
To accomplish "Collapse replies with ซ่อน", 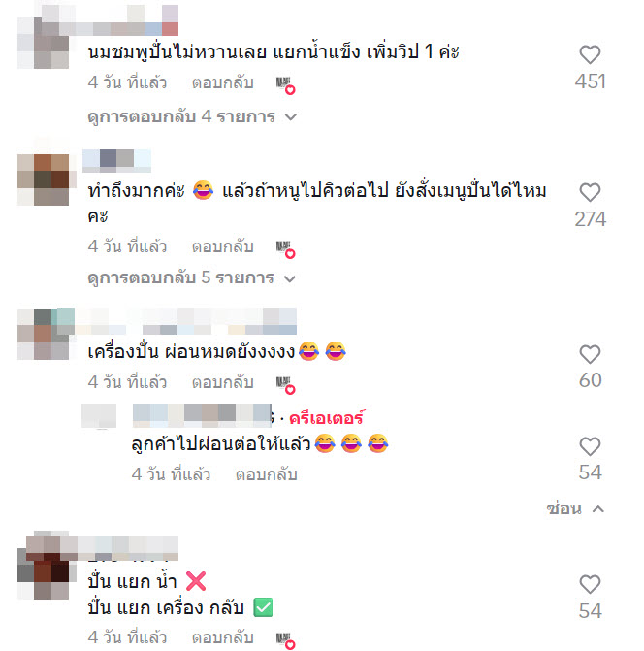I will [575, 508].
